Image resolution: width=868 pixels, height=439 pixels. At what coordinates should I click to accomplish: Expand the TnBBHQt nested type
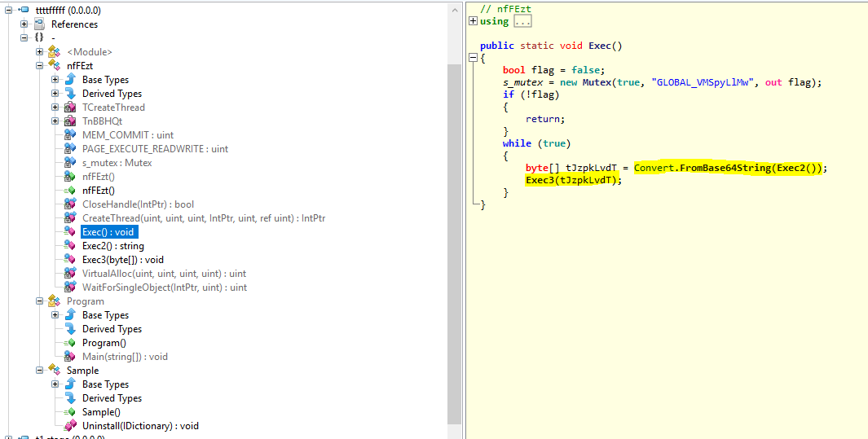coord(55,121)
